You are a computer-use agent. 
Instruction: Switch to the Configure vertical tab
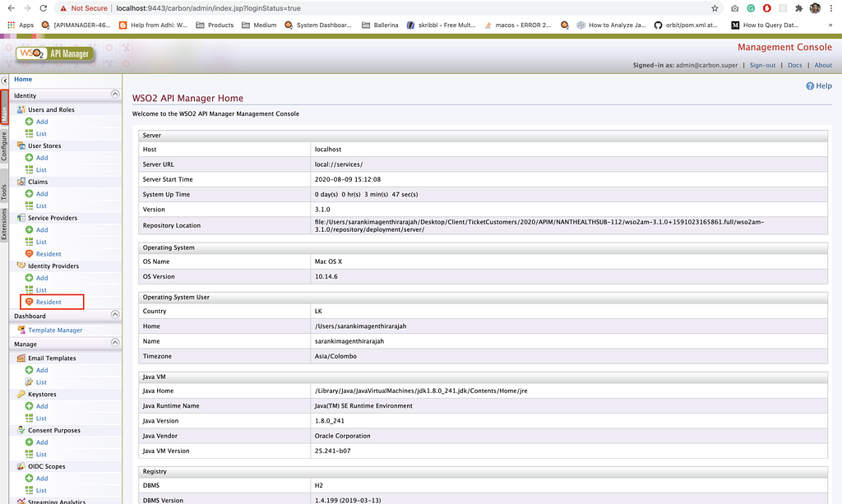(x=4, y=146)
